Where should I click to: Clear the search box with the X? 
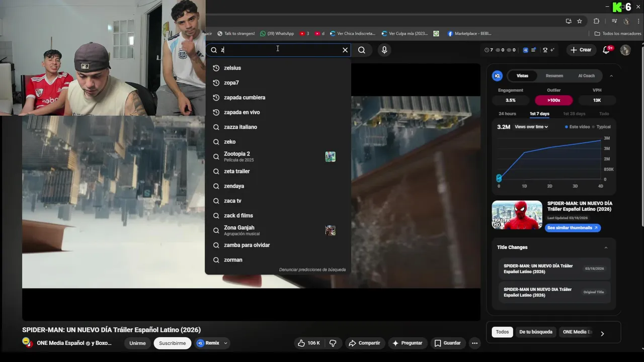[345, 50]
